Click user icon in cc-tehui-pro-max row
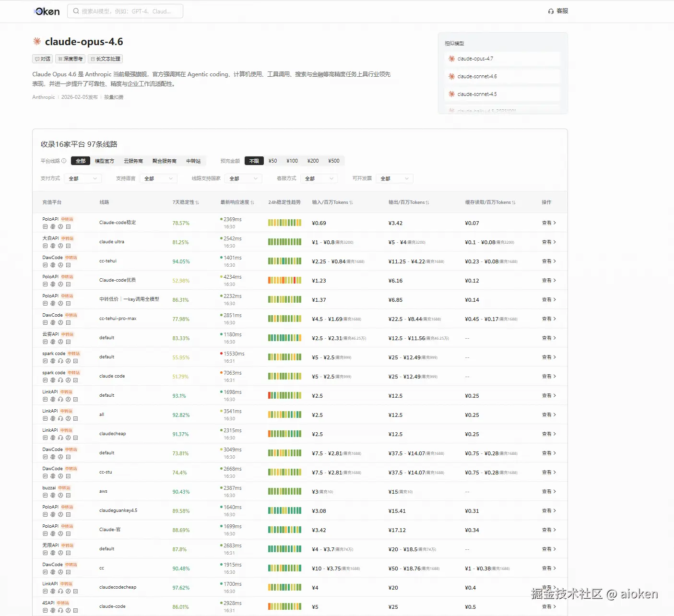Viewport: 674px width, 616px height. coord(60,322)
